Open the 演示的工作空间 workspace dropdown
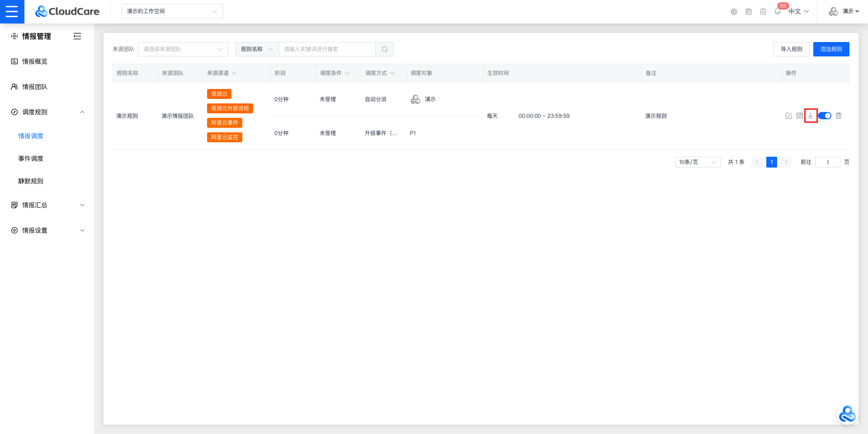This screenshot has height=434, width=868. [172, 11]
